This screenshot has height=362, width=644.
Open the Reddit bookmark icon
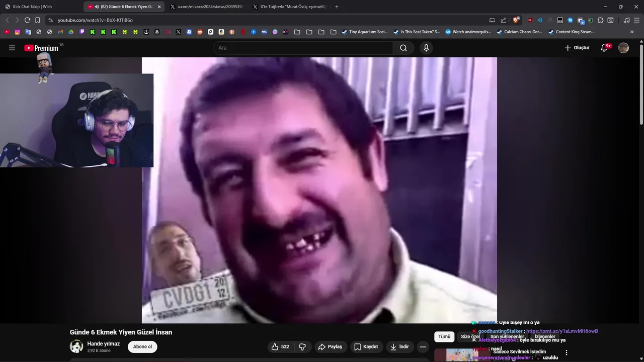pos(200,32)
